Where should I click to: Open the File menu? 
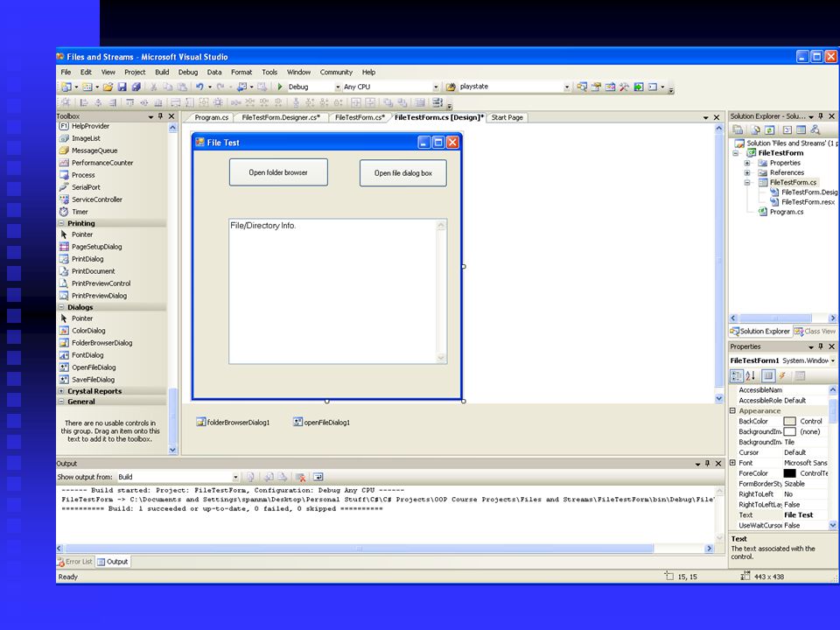[66, 72]
